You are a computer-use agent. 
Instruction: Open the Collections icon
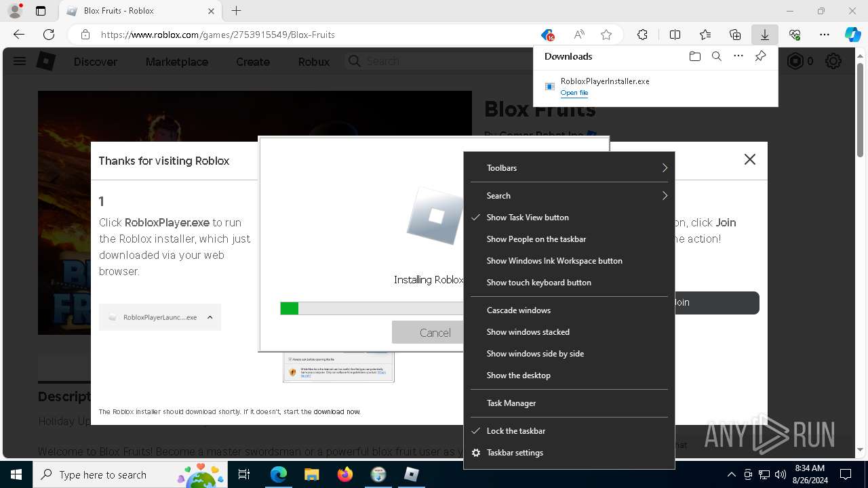(x=735, y=35)
